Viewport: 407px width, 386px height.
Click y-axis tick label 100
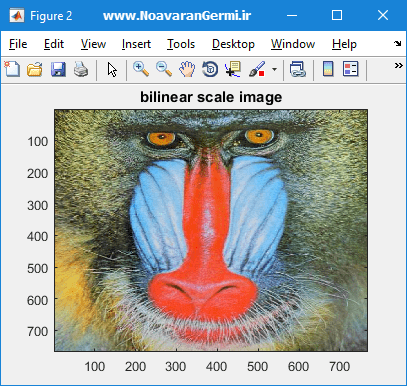(x=38, y=141)
